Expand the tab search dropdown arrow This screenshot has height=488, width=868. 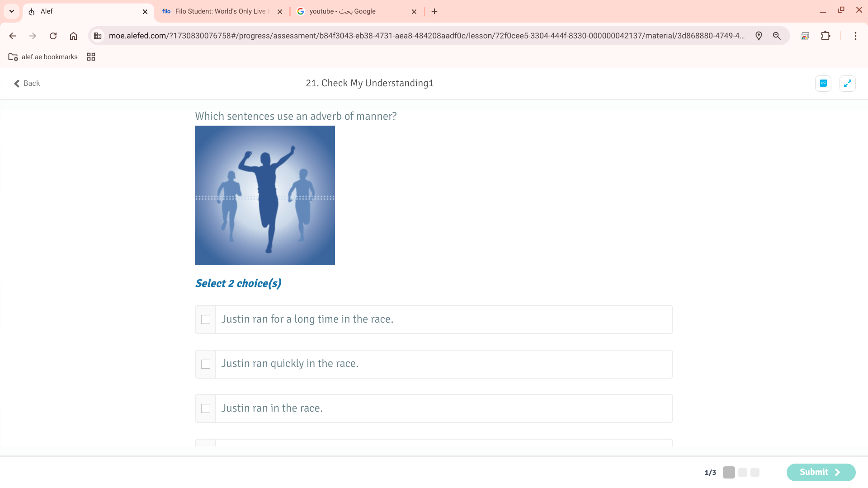tap(12, 11)
